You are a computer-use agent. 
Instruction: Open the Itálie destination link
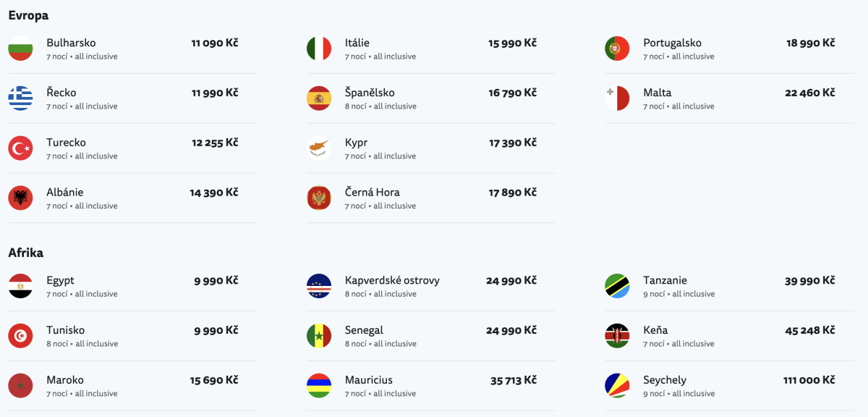(x=357, y=43)
